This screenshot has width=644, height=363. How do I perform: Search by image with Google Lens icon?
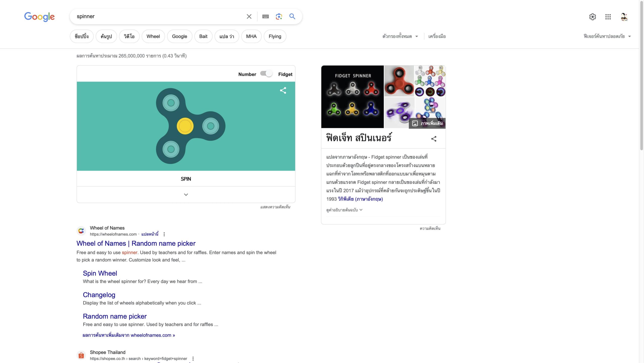pyautogui.click(x=279, y=17)
